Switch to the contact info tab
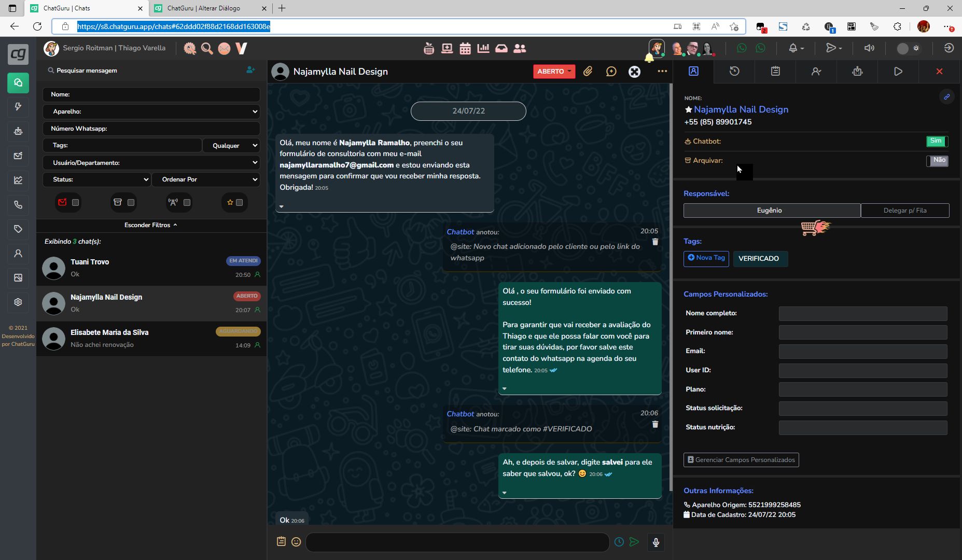 (693, 72)
